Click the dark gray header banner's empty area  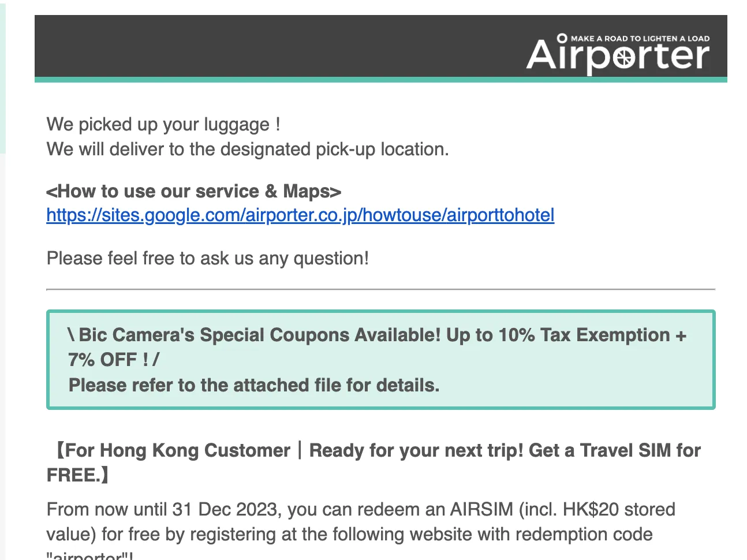pyautogui.click(x=277, y=46)
